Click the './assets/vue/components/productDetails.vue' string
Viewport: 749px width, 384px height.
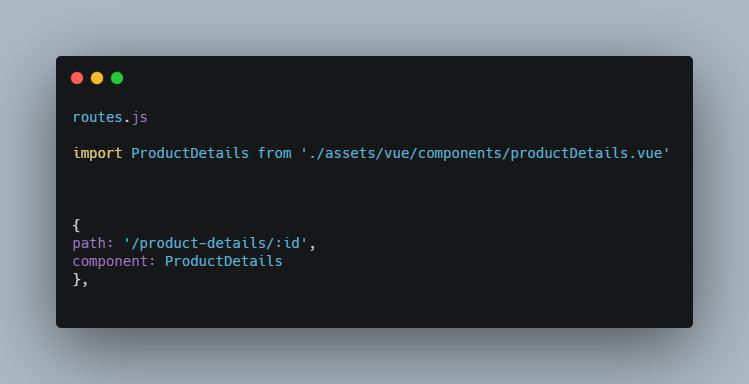[485, 153]
